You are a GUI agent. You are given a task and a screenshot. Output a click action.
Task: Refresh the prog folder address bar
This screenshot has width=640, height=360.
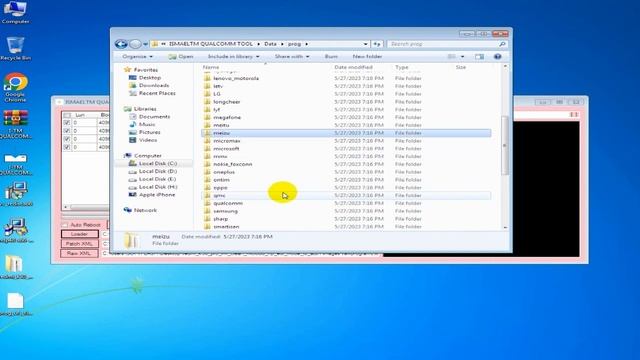click(x=377, y=44)
